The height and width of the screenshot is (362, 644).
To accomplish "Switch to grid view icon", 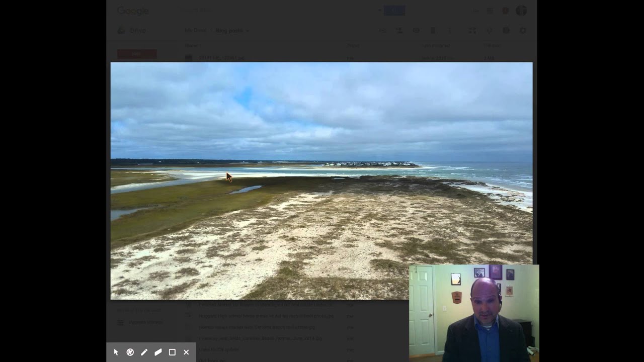I will tap(472, 31).
